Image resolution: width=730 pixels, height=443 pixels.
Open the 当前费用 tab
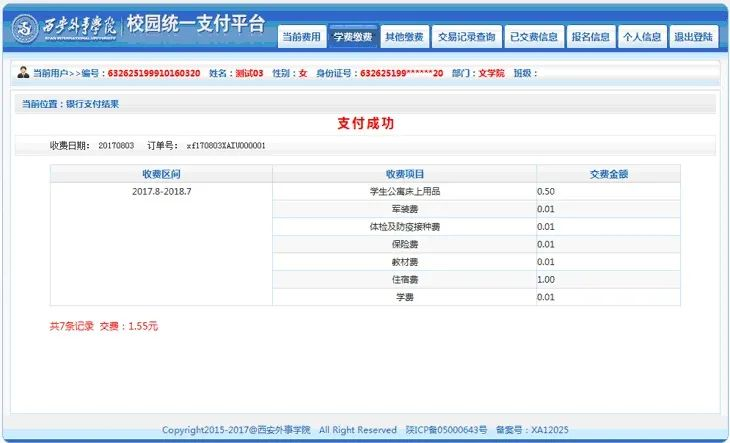point(301,37)
